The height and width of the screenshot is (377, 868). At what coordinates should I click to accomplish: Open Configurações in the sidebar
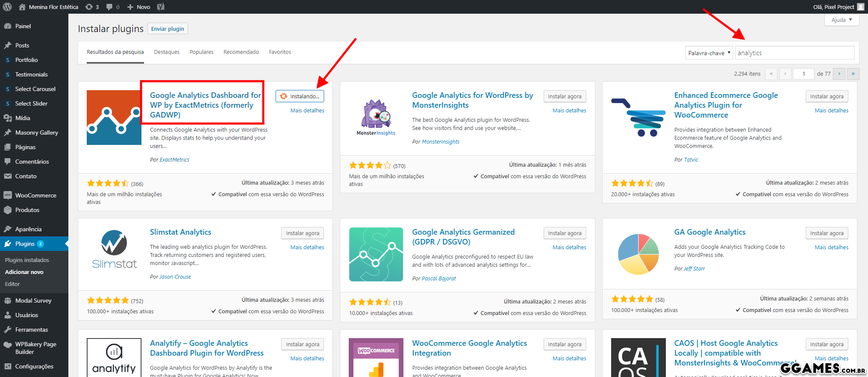(34, 366)
